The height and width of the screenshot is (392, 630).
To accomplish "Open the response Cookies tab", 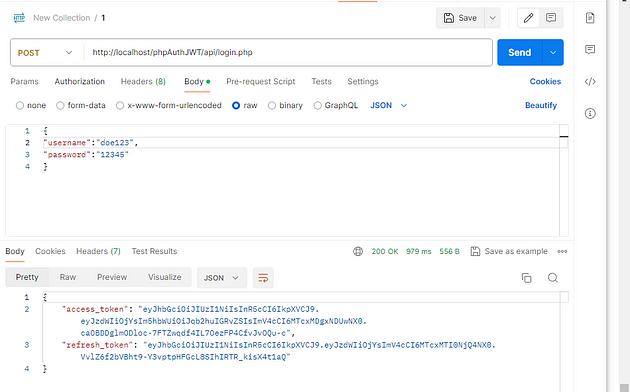I will coord(50,251).
